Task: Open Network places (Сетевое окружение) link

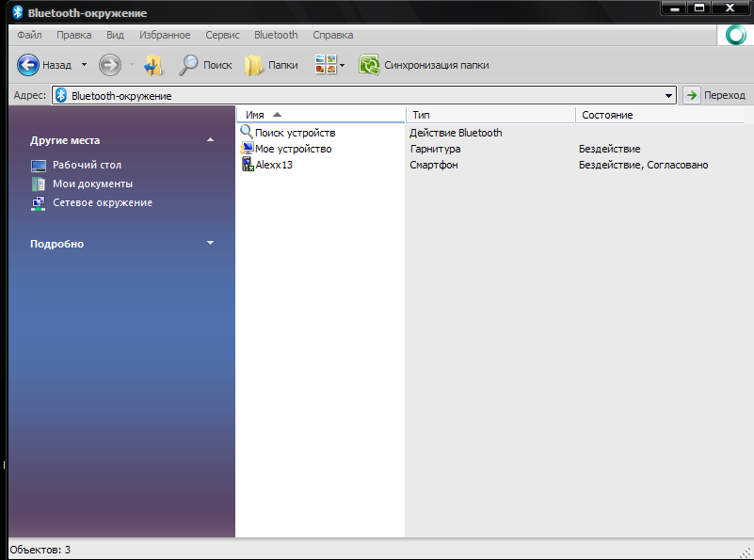Action: coord(102,202)
